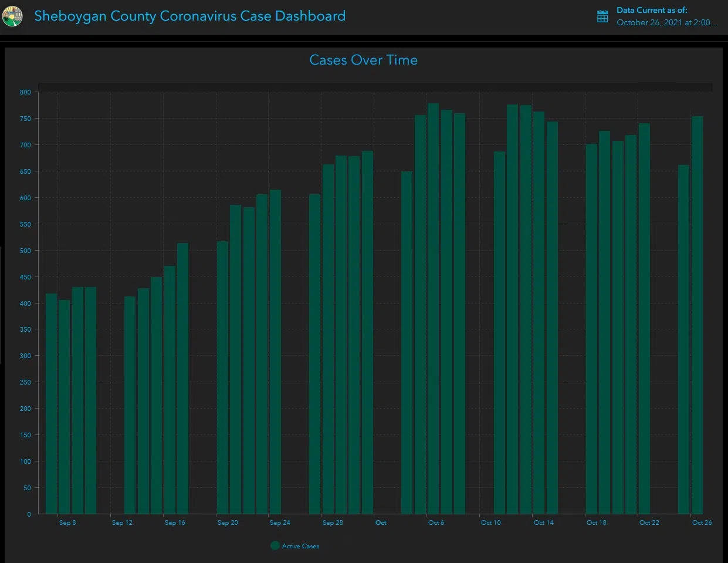Click the Cases Over Time chart title

(363, 60)
